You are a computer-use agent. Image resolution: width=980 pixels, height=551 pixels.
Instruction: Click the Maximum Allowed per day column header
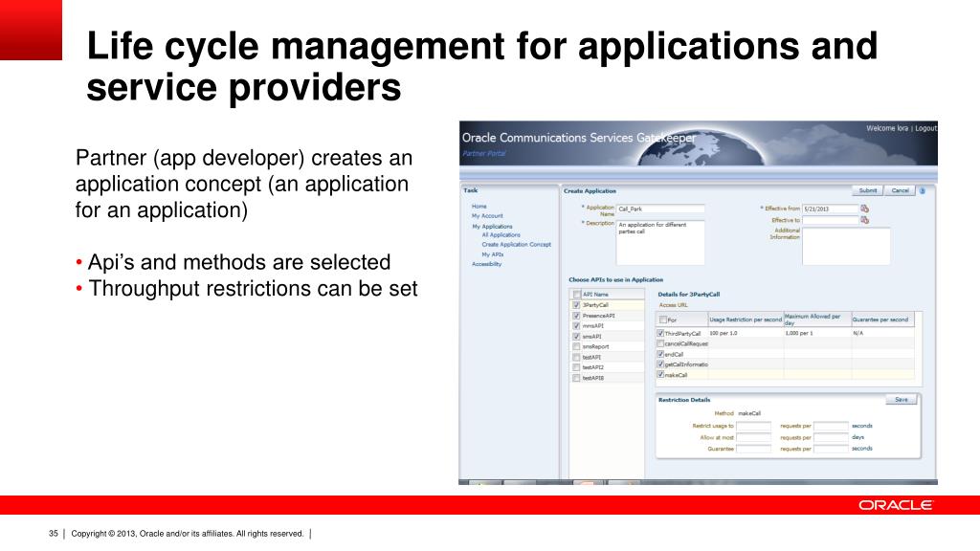(x=817, y=320)
